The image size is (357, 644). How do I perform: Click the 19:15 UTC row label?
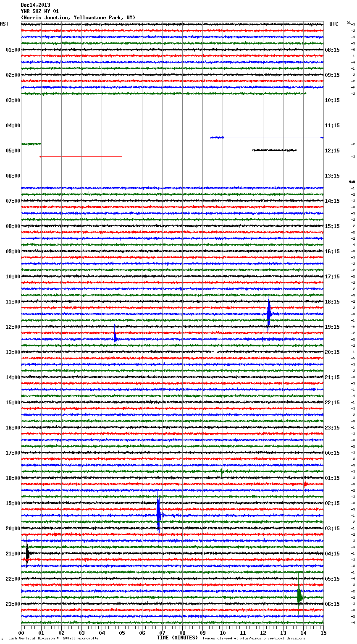pos(332,327)
